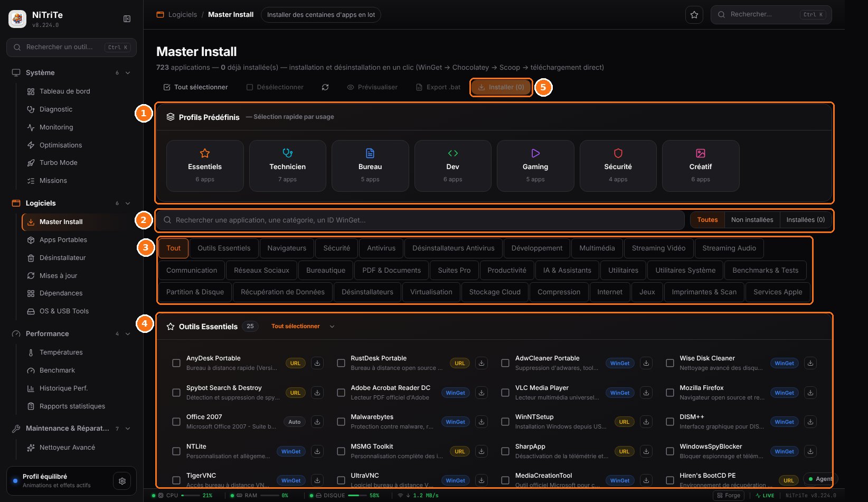Select the Bureautique category tab

(326, 270)
